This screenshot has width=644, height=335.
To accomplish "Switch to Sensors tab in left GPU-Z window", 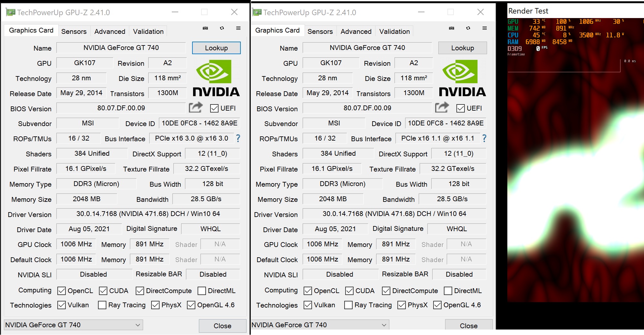I will pos(74,31).
